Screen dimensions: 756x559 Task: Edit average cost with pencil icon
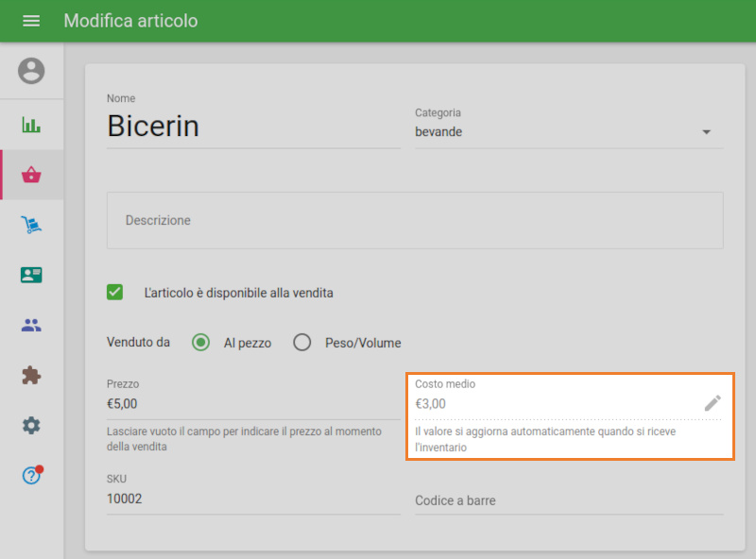[713, 403]
